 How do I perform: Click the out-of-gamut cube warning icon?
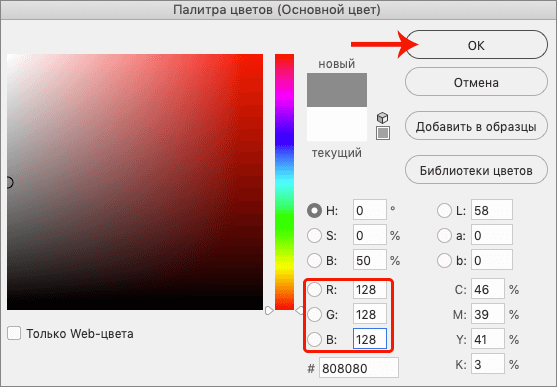tap(382, 118)
